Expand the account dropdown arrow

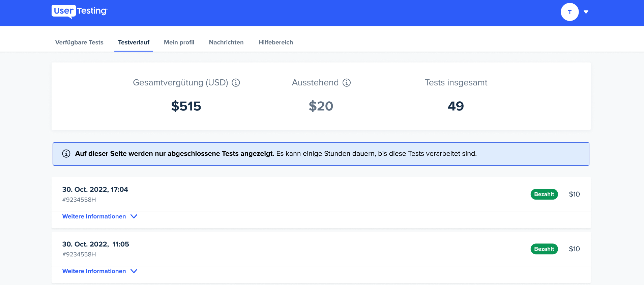586,12
